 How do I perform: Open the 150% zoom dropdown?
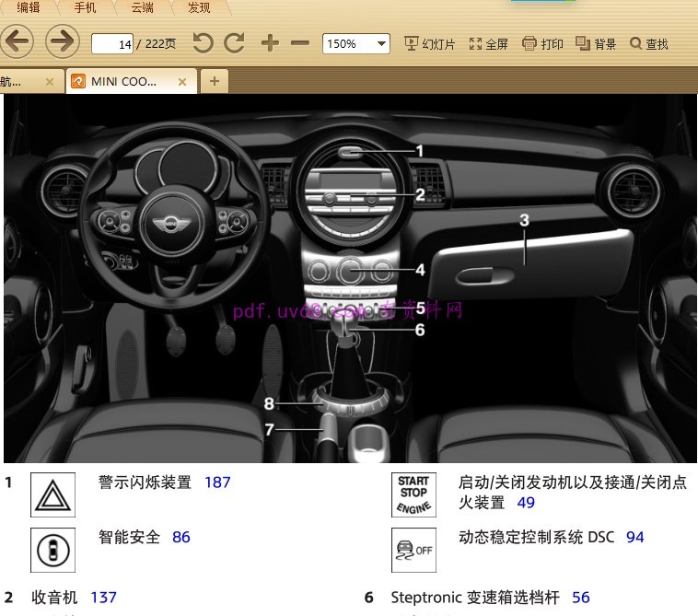tap(356, 43)
